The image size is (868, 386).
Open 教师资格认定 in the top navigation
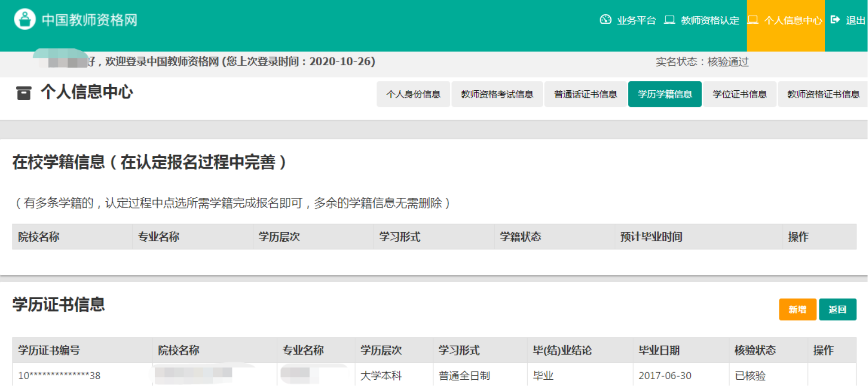[x=710, y=20]
